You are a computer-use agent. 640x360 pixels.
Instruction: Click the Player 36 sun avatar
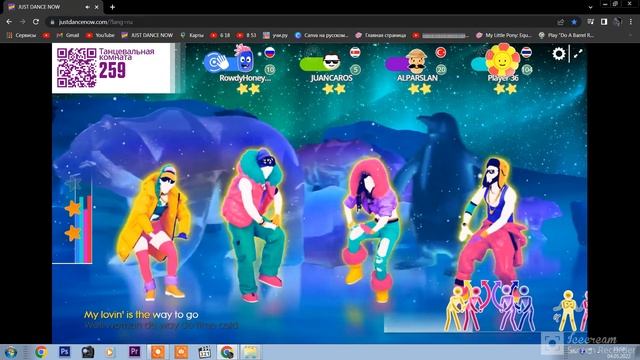[x=502, y=60]
